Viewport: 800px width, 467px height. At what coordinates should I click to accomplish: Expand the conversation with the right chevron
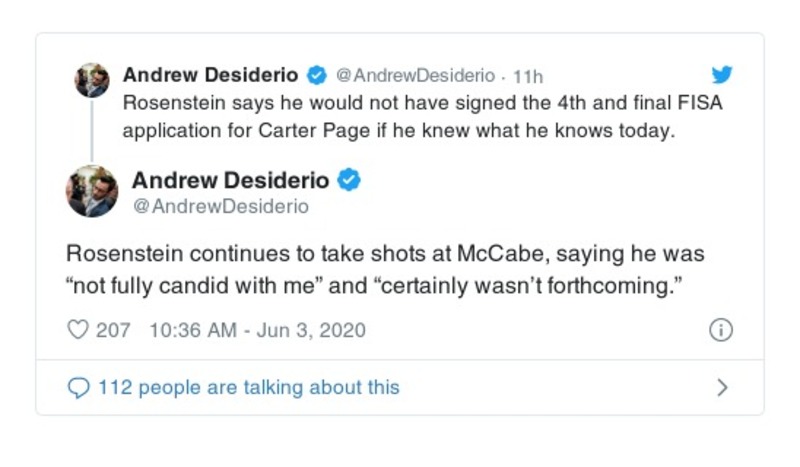[722, 387]
